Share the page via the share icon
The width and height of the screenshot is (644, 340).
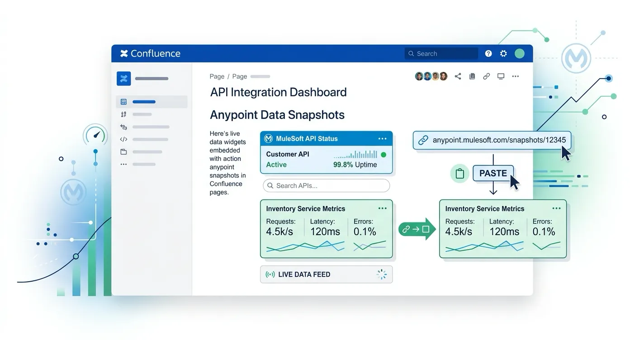click(457, 76)
